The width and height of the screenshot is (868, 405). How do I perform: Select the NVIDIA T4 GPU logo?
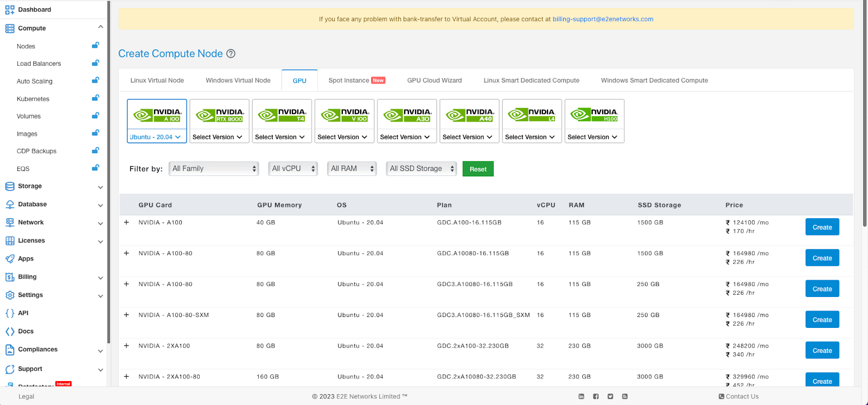coord(282,115)
